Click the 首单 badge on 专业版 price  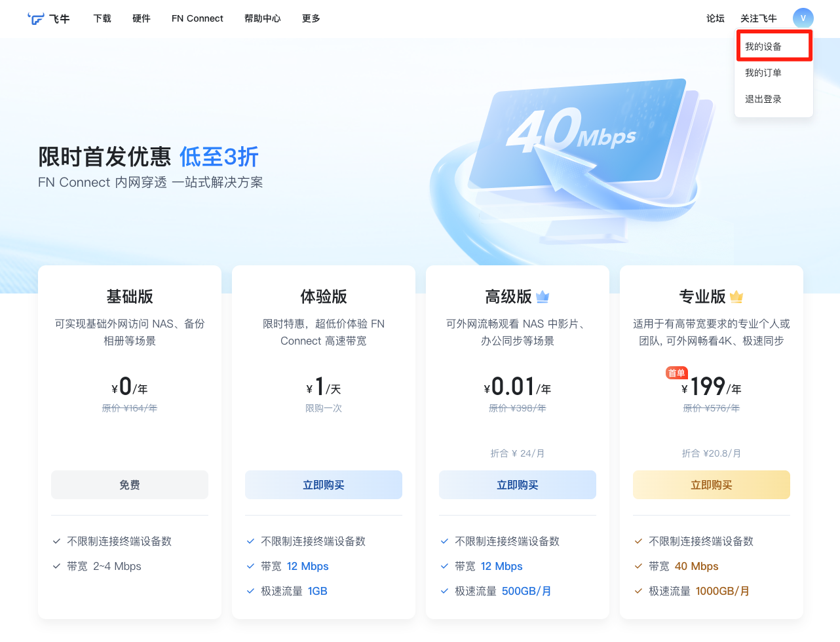click(676, 373)
